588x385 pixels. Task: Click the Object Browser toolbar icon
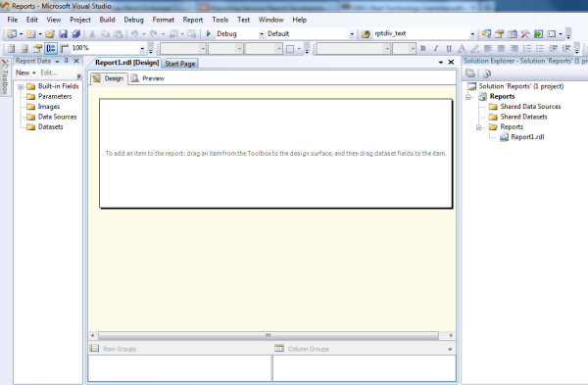coord(513,34)
